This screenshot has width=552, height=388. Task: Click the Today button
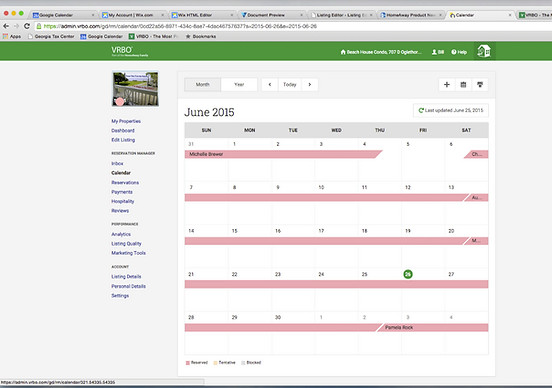[x=290, y=85]
